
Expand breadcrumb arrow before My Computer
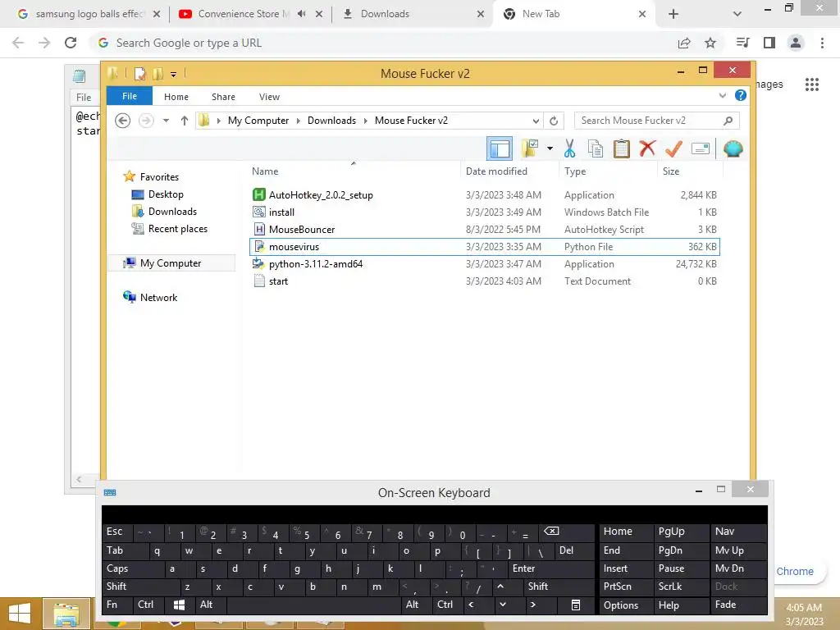coord(218,121)
